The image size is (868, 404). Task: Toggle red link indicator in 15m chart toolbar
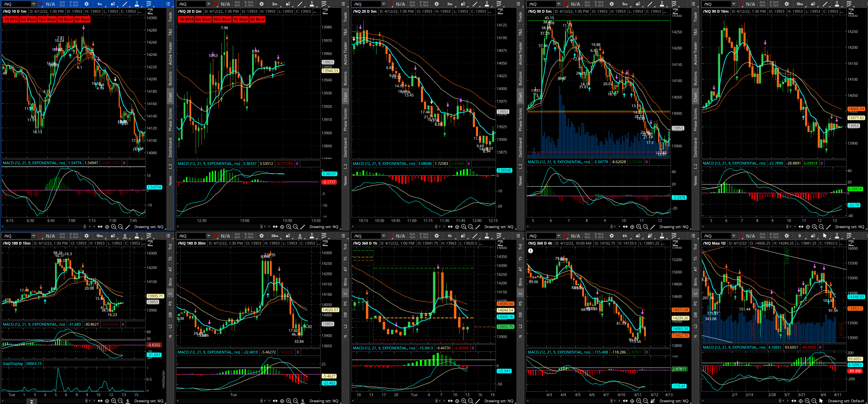click(x=41, y=236)
